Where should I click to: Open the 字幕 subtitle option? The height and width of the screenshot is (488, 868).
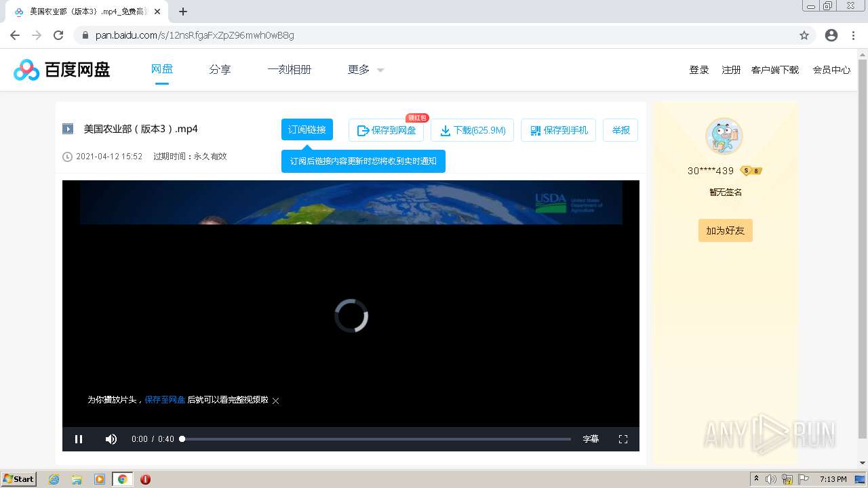pyautogui.click(x=591, y=439)
